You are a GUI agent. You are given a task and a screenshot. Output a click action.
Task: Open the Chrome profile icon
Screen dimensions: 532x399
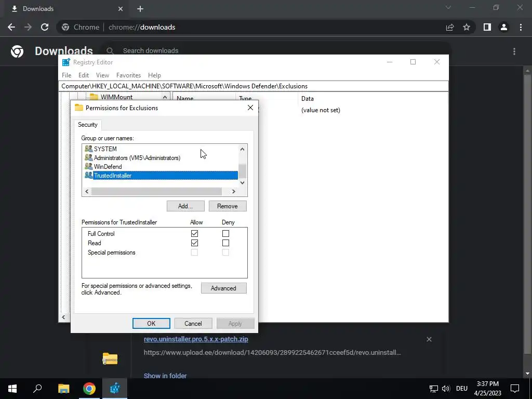point(504,27)
